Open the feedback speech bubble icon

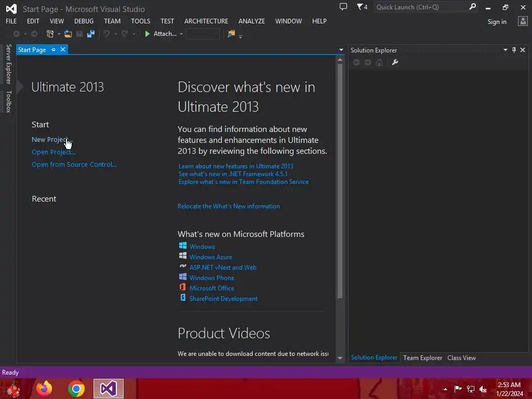coord(343,7)
